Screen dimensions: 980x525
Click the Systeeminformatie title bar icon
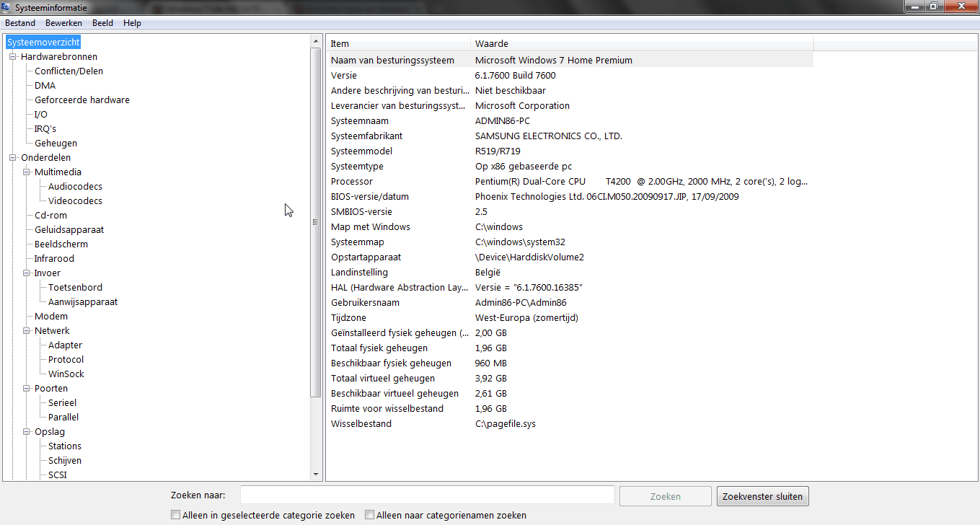coord(7,8)
